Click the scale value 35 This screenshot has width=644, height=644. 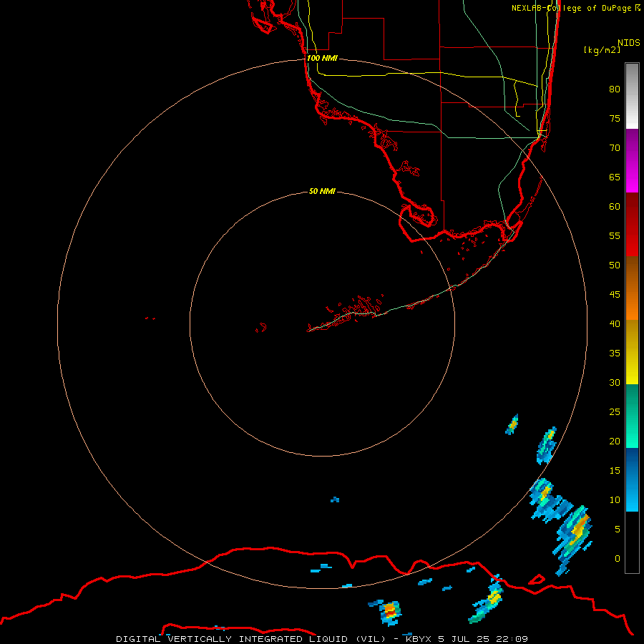[x=615, y=353]
